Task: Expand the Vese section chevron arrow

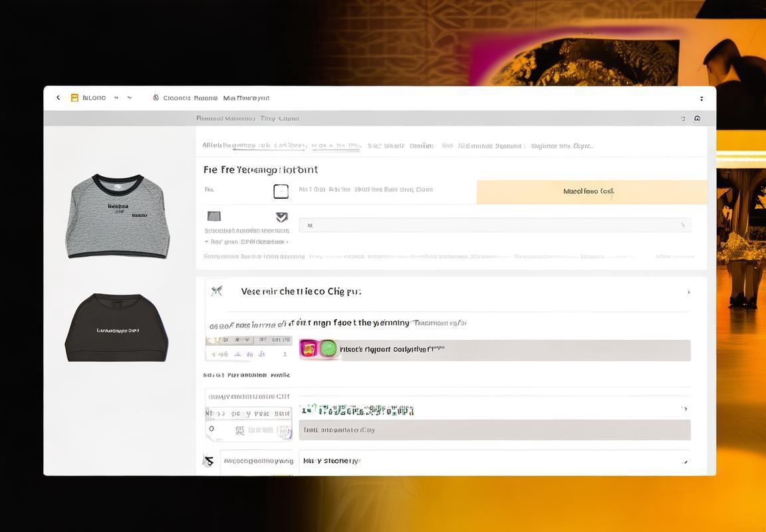Action: coord(689,292)
